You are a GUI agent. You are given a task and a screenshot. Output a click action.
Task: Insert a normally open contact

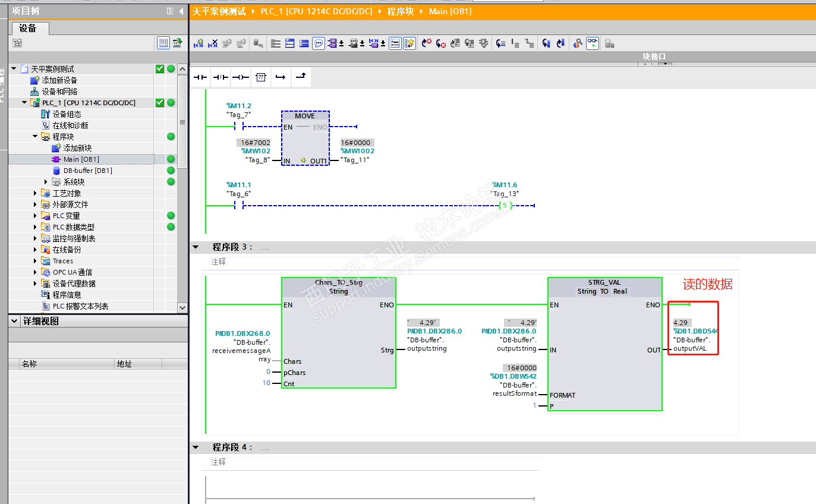(200, 77)
